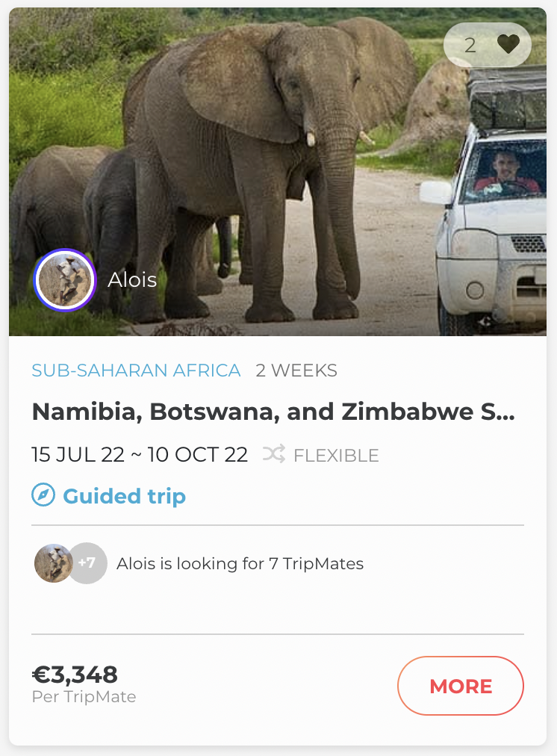Click the small Alois avatar in TripMates row

(x=52, y=563)
